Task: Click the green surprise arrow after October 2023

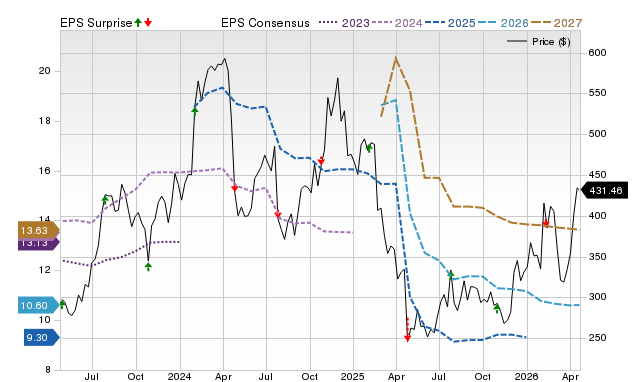Action: coord(148,267)
